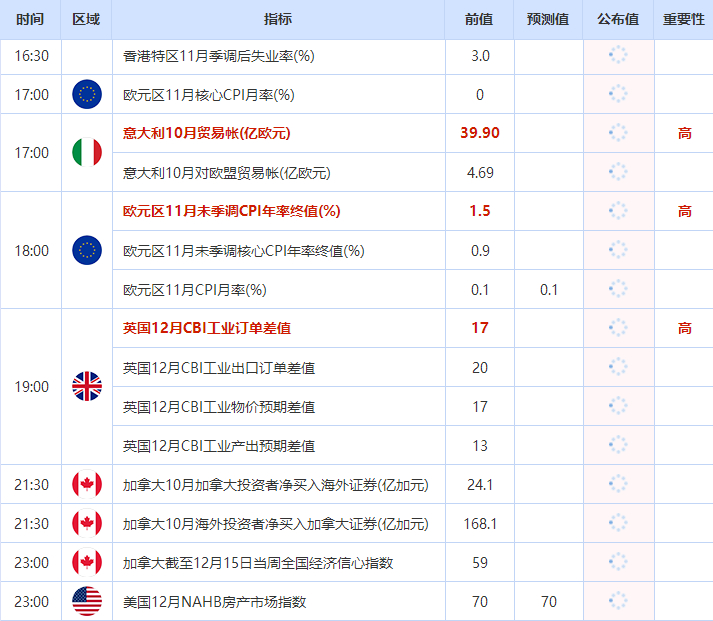This screenshot has width=713, height=621.
Task: Click the Canada flag in the 24.1 row
Action: pos(87,484)
